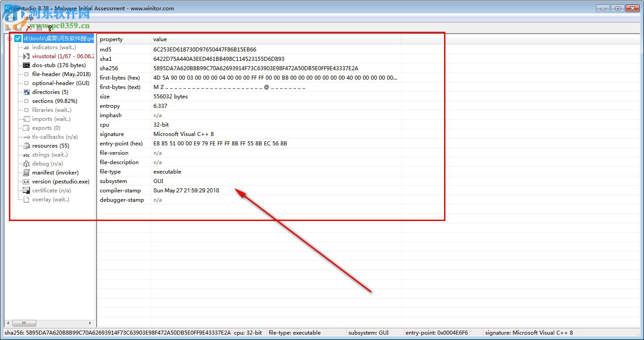The image size is (644, 340).
Task: Select the libraries (wait..) tree item
Action: [51, 110]
